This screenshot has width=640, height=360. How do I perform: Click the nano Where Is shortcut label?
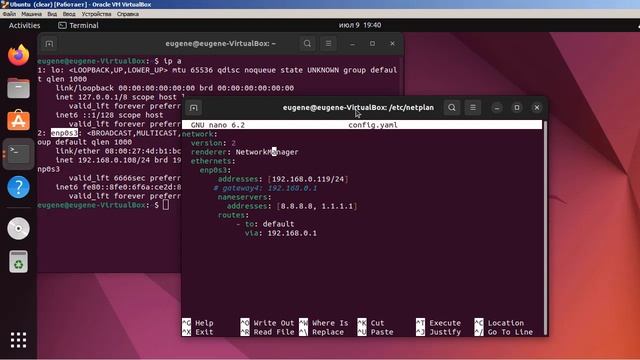click(330, 323)
